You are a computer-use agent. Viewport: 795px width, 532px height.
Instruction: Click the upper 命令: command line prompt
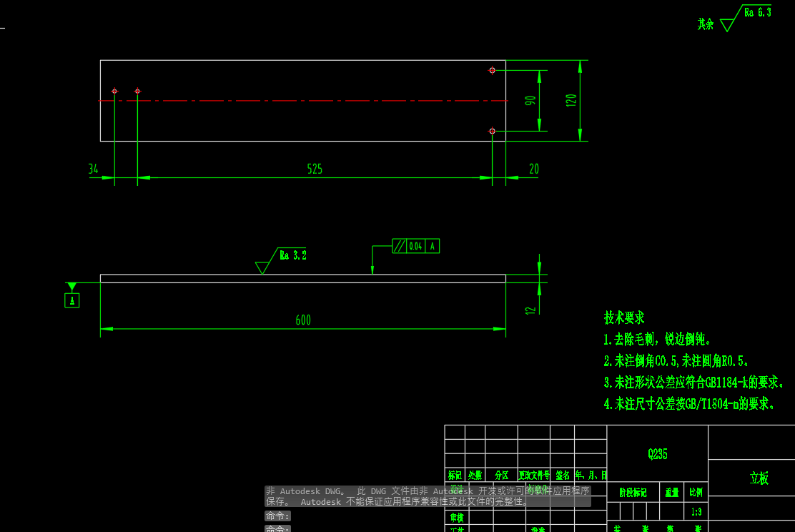[277, 516]
